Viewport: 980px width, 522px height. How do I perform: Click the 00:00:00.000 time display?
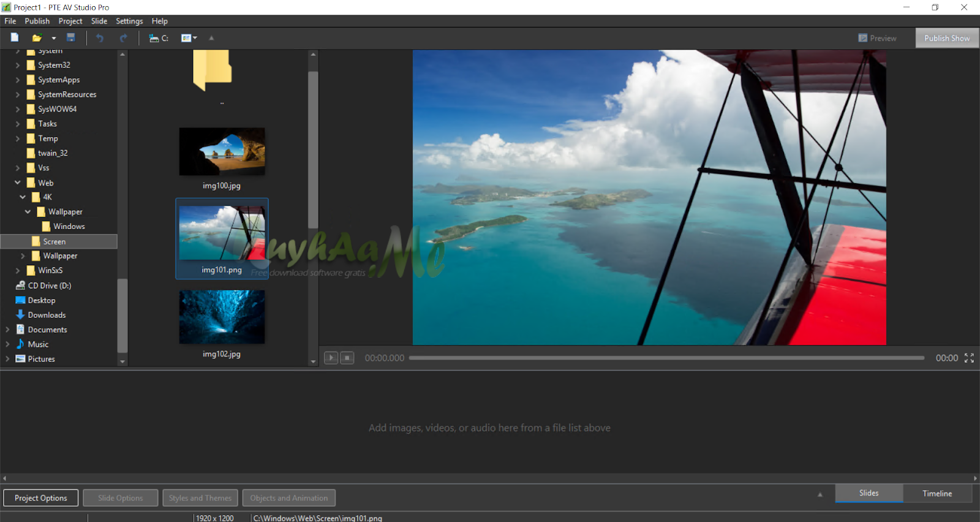(385, 358)
